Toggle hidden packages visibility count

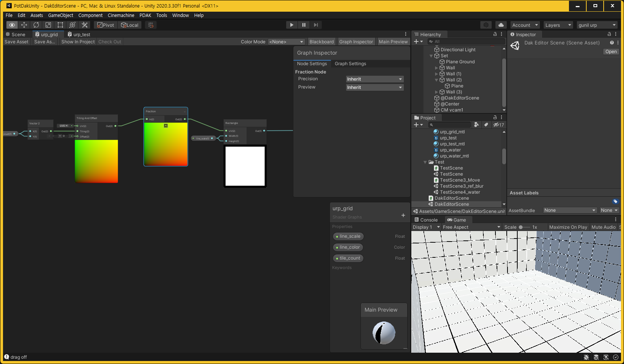[x=498, y=125]
